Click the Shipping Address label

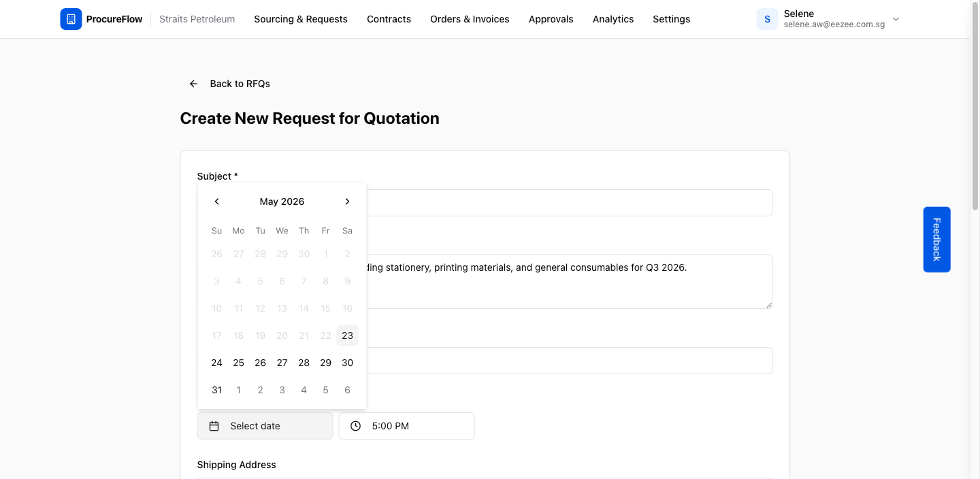point(236,465)
